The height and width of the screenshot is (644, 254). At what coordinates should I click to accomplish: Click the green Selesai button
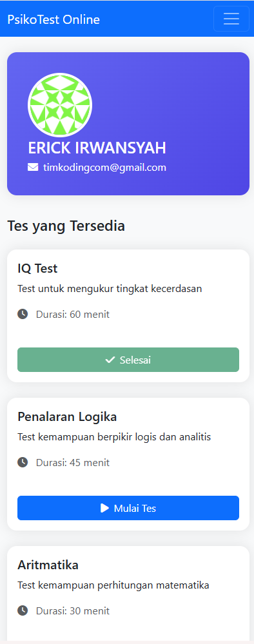click(x=128, y=360)
